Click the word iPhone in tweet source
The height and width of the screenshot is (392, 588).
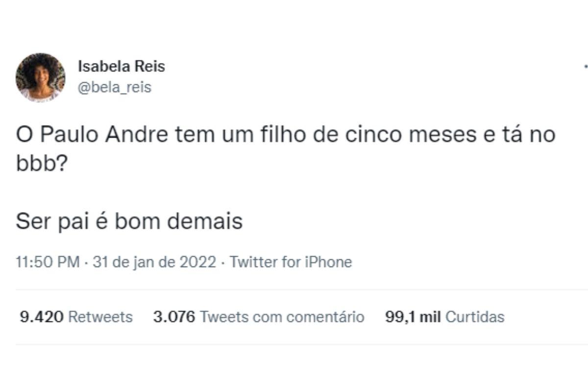(329, 262)
